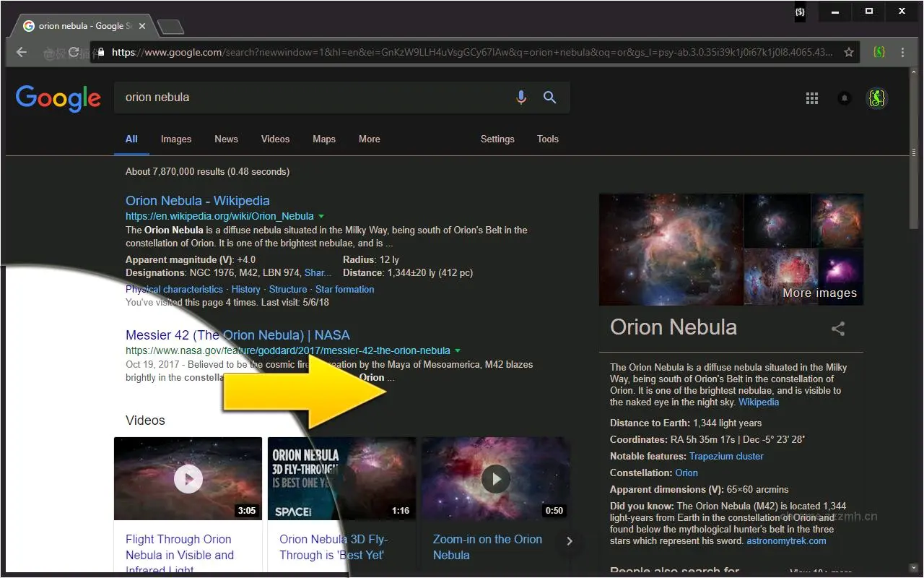Image resolution: width=924 pixels, height=578 pixels.
Task: Play the Flight Through Orion Nebula video
Action: 188,478
